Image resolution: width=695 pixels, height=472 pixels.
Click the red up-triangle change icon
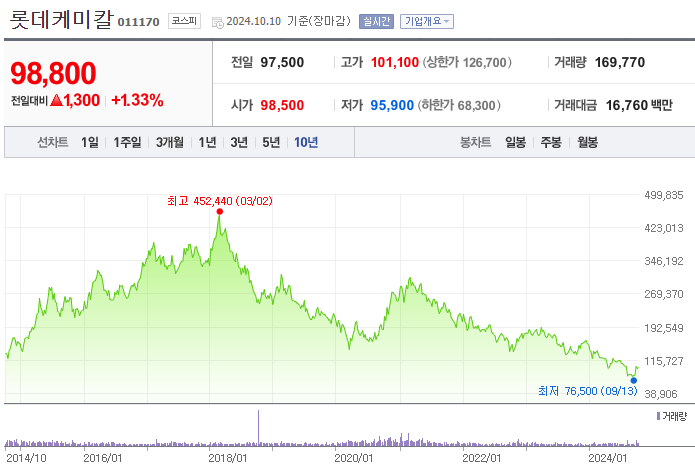point(56,100)
